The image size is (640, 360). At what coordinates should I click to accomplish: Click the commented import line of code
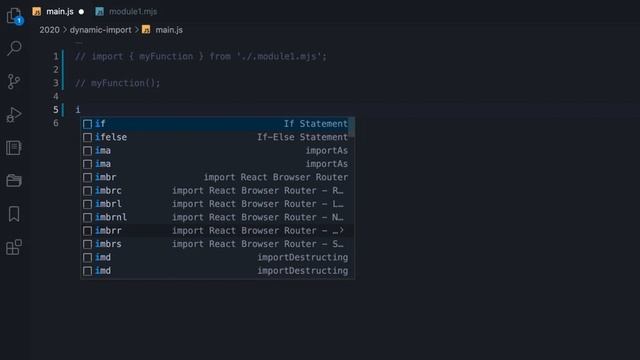[x=201, y=56]
